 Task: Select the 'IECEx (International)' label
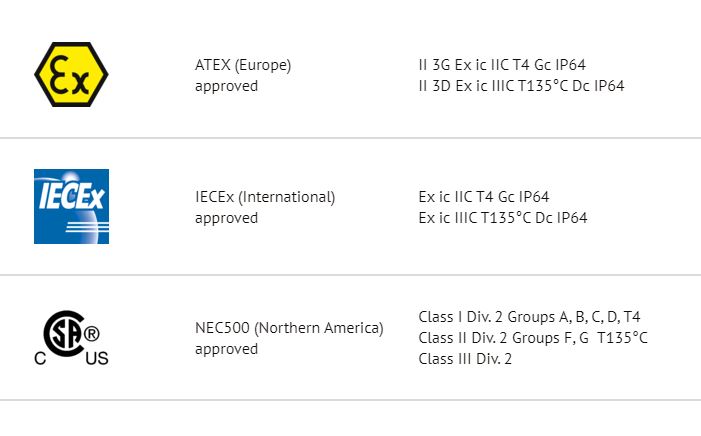pyautogui.click(x=265, y=197)
